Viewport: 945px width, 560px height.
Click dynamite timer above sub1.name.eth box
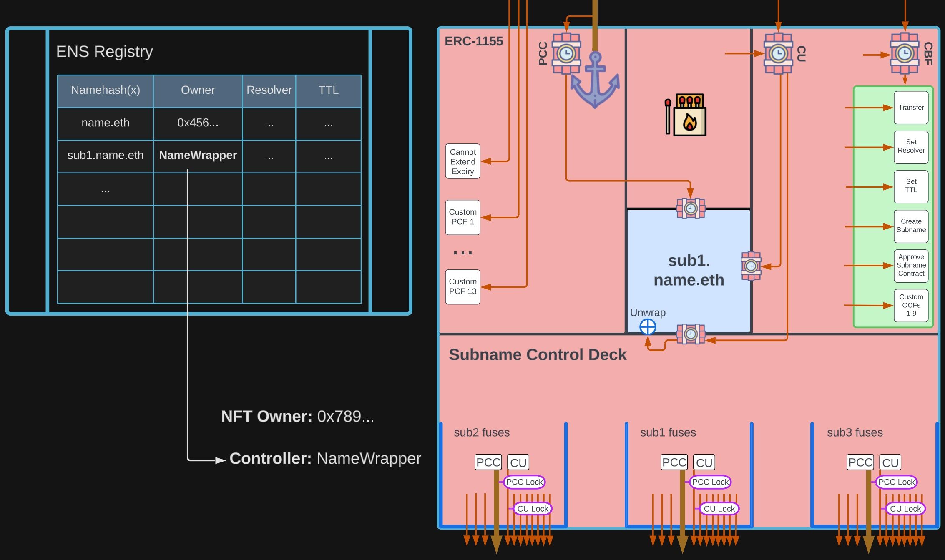coord(691,208)
